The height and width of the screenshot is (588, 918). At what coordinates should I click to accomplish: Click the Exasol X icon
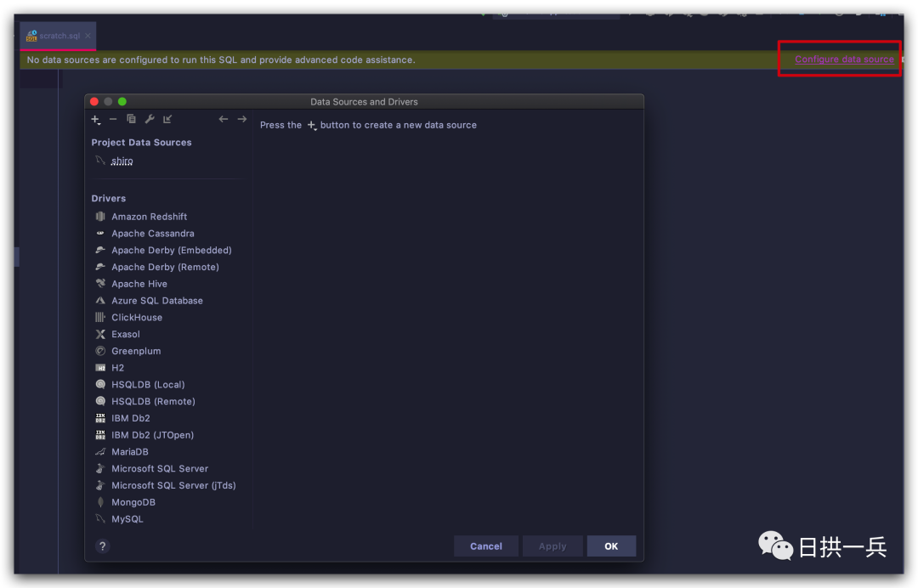coord(100,334)
